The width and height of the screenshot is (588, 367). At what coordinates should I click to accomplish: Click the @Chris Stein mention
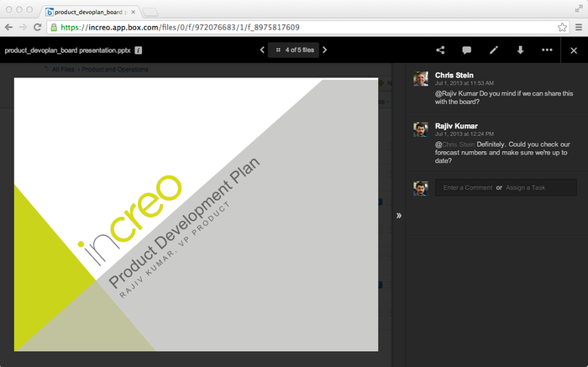(455, 144)
